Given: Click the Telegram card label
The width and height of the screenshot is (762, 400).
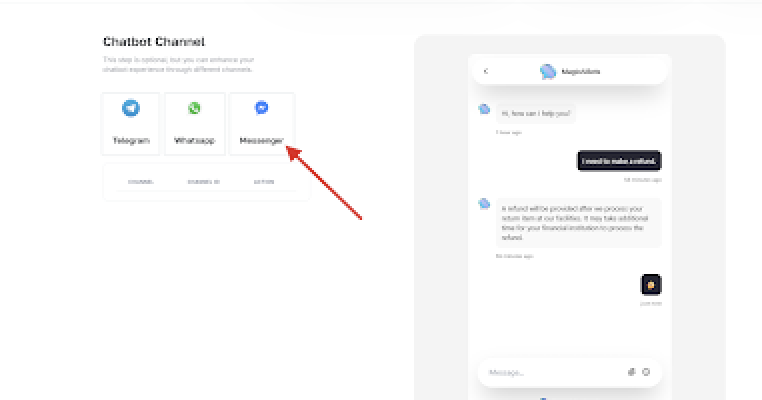Looking at the screenshot, I should click(131, 141).
